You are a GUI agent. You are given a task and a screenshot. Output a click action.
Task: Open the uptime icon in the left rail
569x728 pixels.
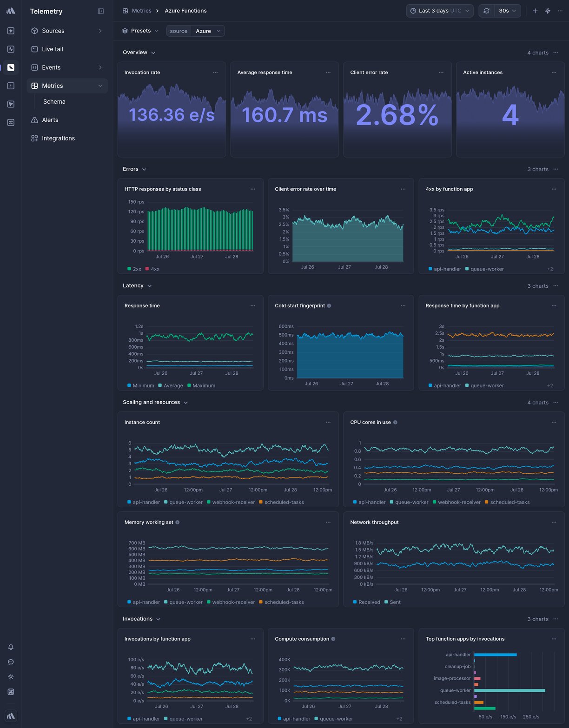point(11,49)
